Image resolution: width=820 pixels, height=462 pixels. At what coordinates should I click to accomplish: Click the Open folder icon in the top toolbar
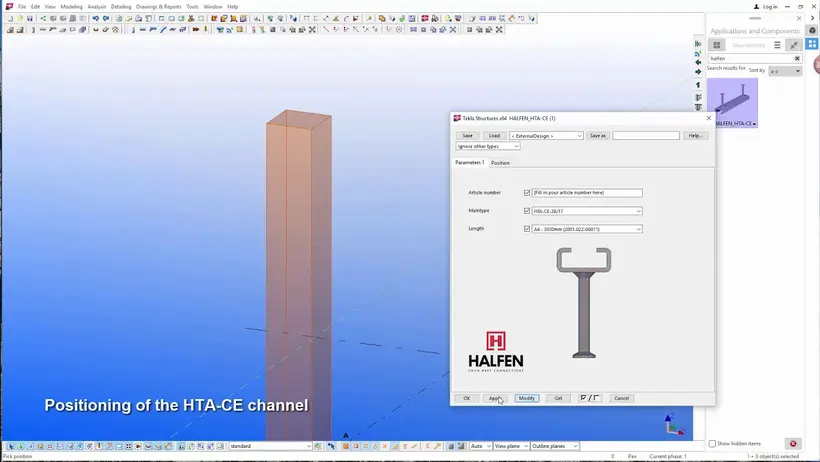[20, 18]
